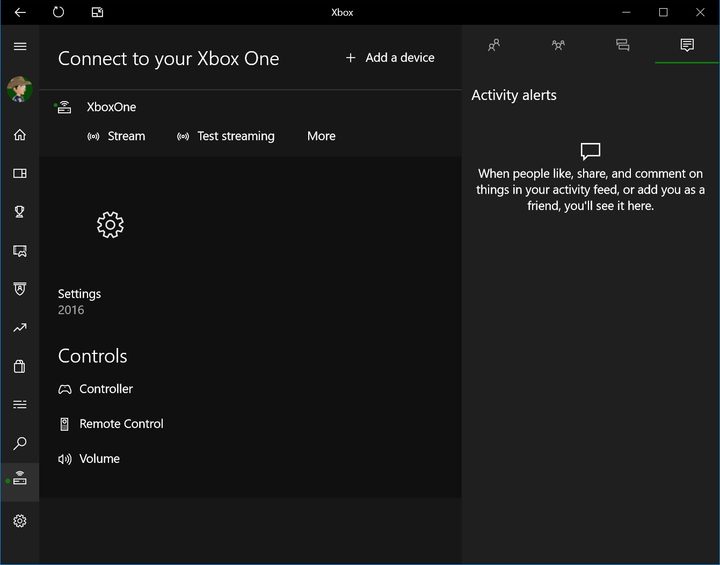Open the Settings gear tile
This screenshot has width=720, height=565.
110,225
